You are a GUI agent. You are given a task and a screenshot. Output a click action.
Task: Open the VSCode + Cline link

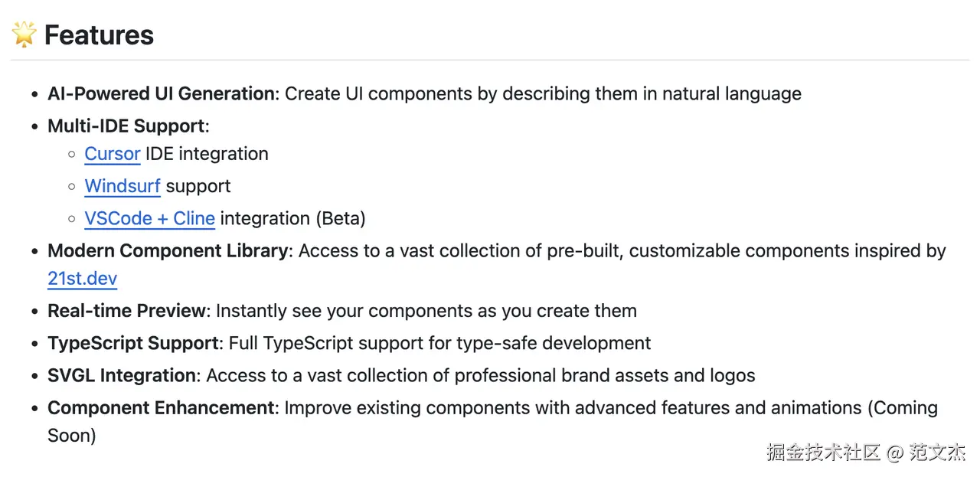(x=149, y=218)
